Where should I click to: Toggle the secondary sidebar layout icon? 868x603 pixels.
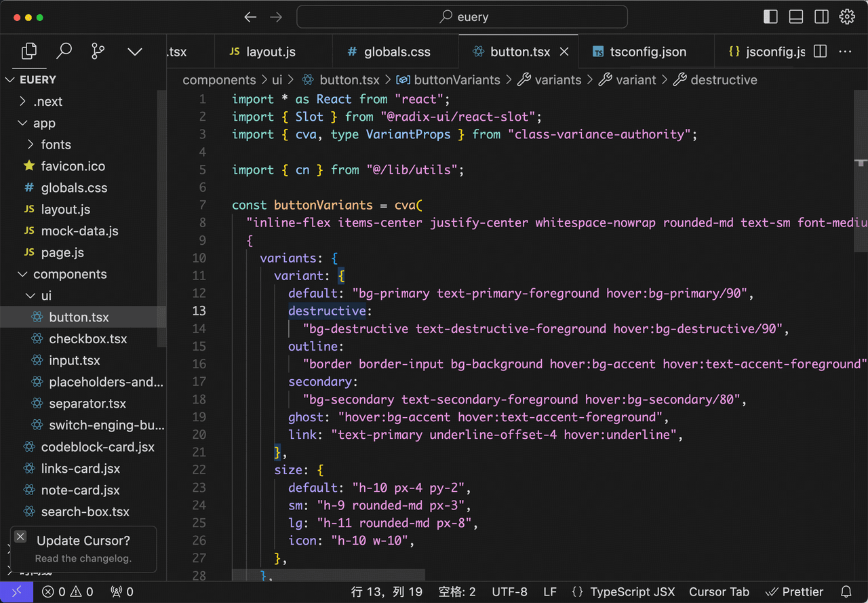pyautogui.click(x=821, y=17)
